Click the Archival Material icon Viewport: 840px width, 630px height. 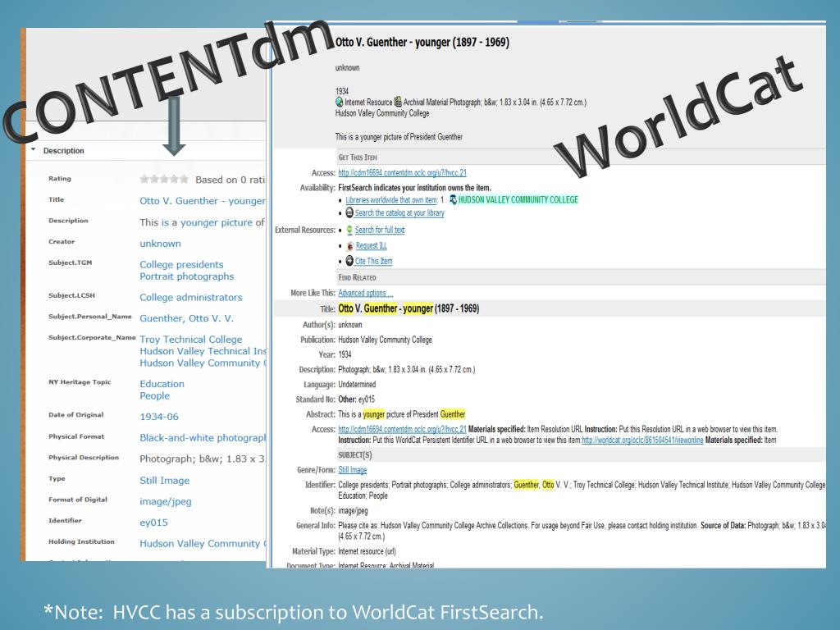398,101
